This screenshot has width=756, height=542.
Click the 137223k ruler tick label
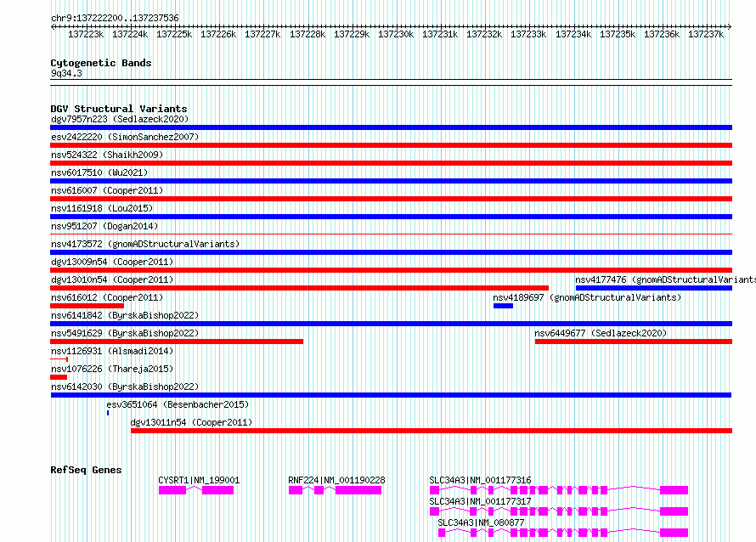pyautogui.click(x=86, y=34)
